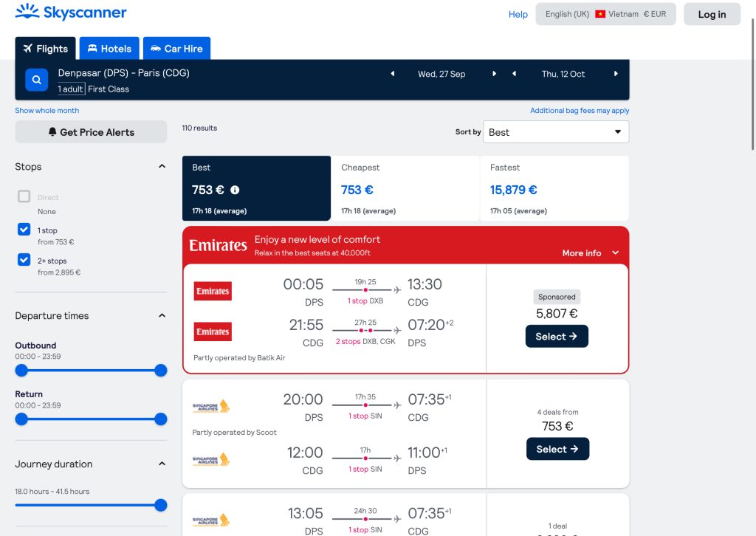
Task: Uncheck the 1 stop filter
Action: tap(24, 230)
